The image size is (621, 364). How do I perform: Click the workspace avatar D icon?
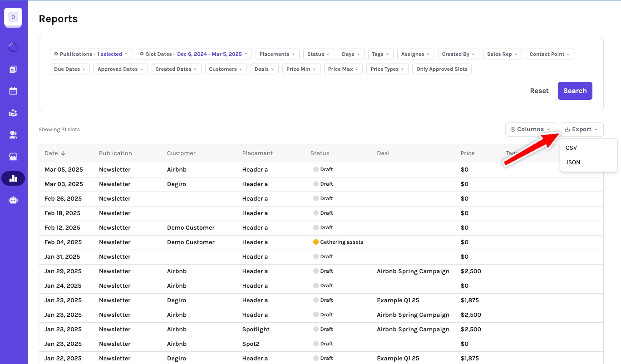pyautogui.click(x=13, y=17)
